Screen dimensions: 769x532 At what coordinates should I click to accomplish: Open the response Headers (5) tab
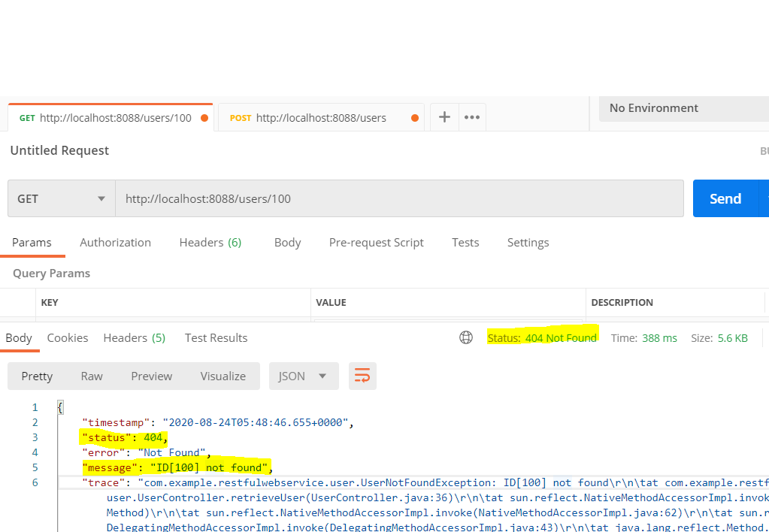135,338
